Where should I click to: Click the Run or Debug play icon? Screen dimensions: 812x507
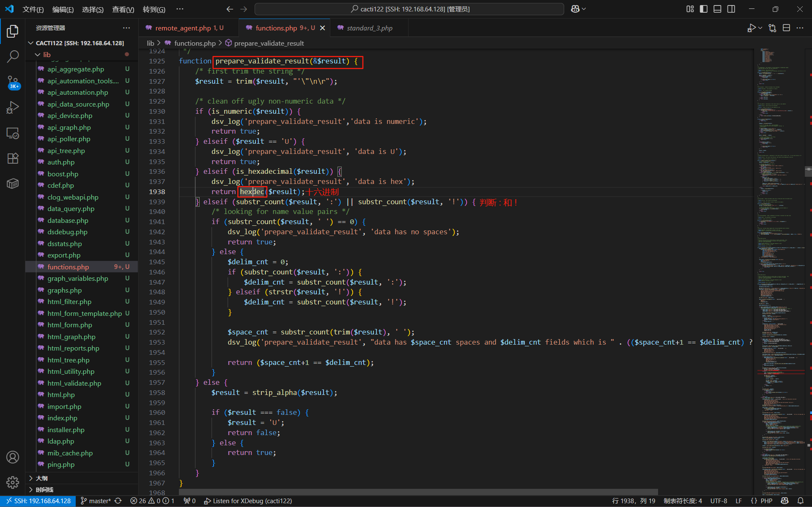click(751, 28)
